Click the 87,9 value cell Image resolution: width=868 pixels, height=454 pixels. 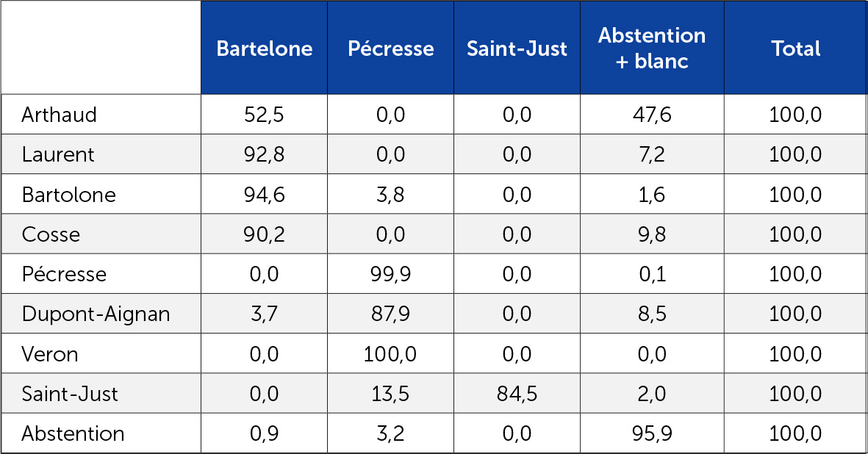(x=390, y=314)
